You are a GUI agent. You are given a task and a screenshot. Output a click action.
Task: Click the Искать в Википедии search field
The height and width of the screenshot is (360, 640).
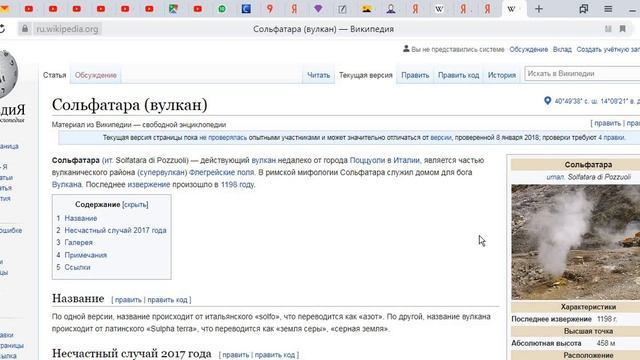[x=582, y=73]
